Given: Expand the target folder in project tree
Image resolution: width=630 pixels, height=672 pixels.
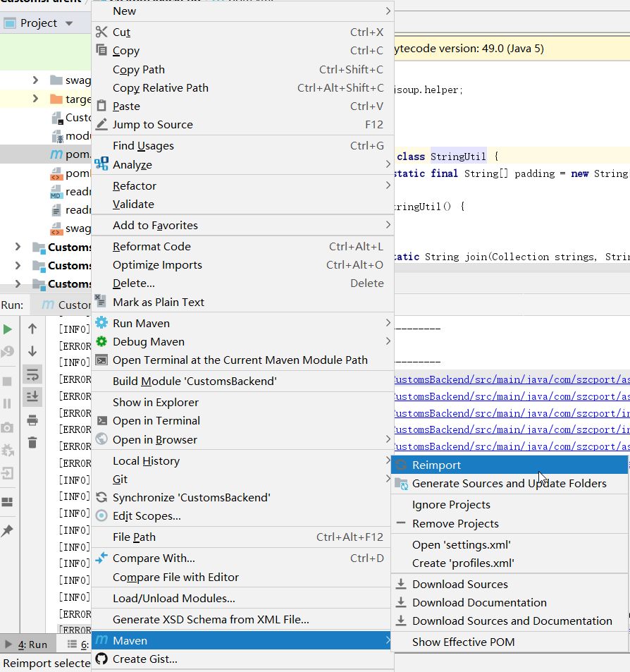Looking at the screenshot, I should 35,99.
